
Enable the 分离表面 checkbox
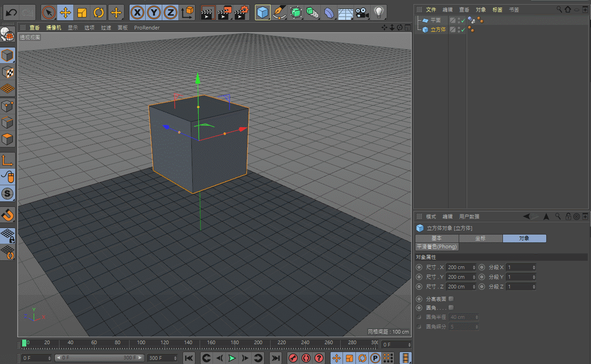[451, 299]
